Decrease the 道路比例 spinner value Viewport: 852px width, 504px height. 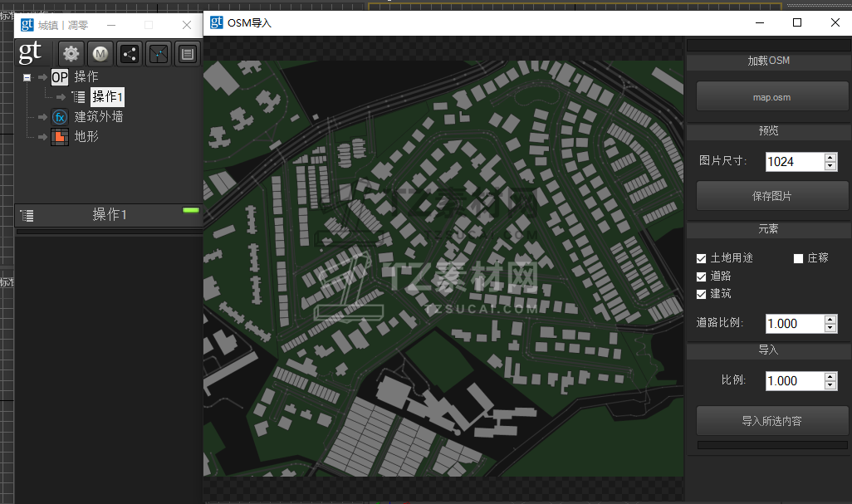[x=830, y=328]
